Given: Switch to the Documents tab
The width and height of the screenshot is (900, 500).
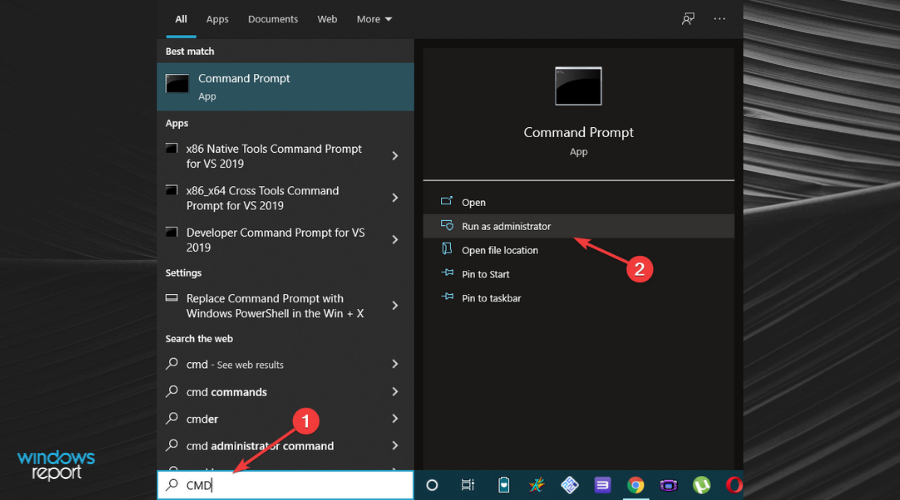Looking at the screenshot, I should tap(273, 19).
